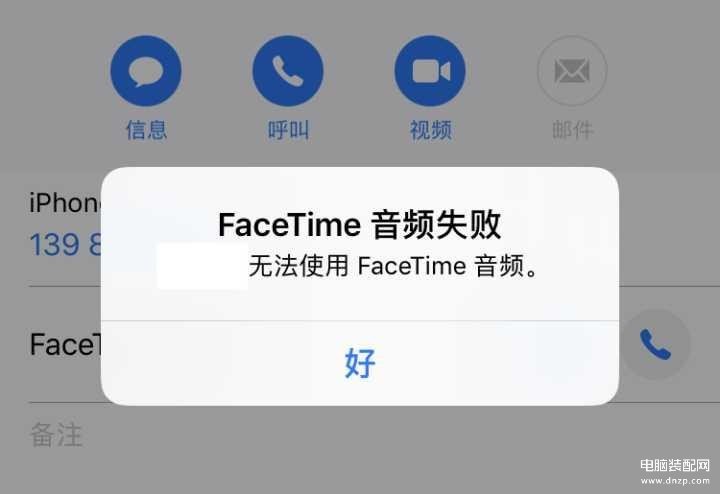
Task: Click the white redacted name box
Action: pyautogui.click(x=202, y=266)
